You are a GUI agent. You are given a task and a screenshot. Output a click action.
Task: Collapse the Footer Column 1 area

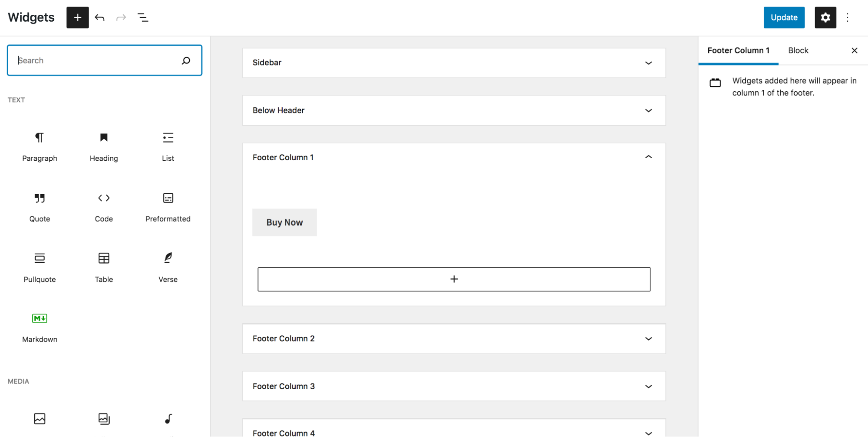point(648,157)
